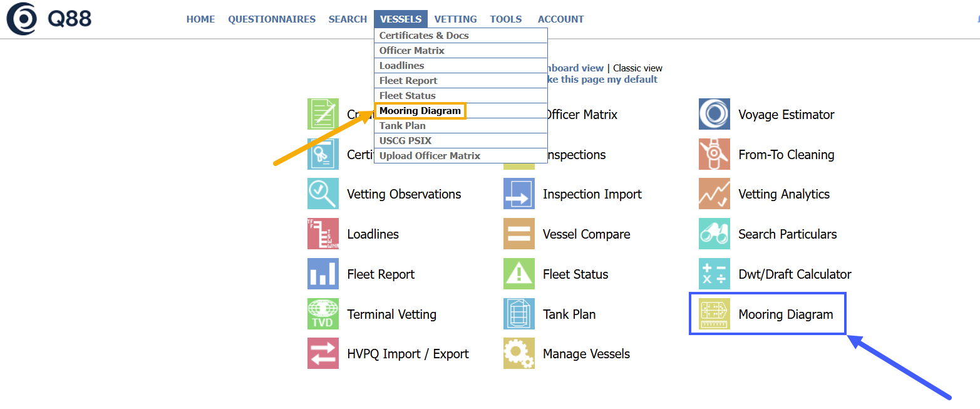Open the VETTING menu

coord(455,19)
